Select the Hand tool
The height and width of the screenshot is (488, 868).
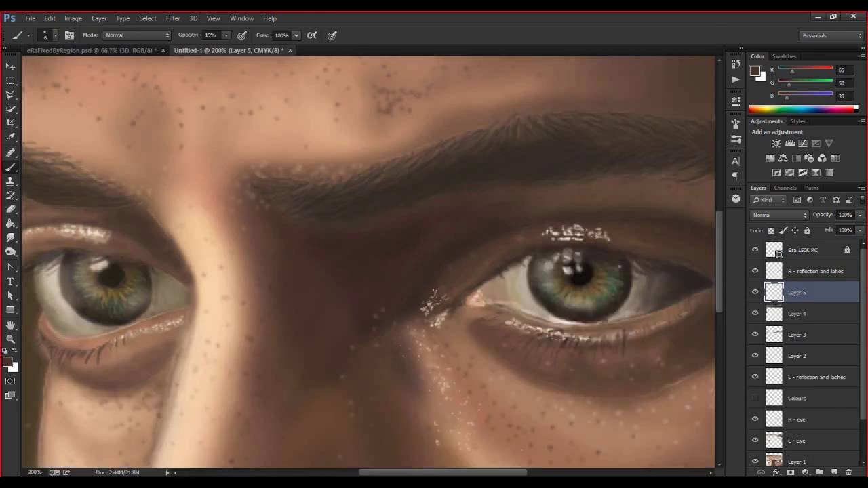pyautogui.click(x=10, y=325)
